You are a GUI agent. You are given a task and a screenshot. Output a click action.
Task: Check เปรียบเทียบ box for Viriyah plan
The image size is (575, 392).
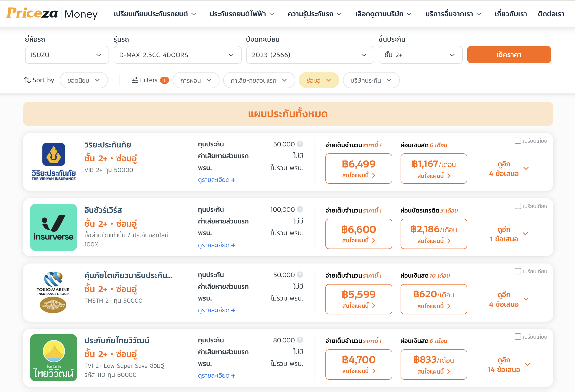[518, 141]
